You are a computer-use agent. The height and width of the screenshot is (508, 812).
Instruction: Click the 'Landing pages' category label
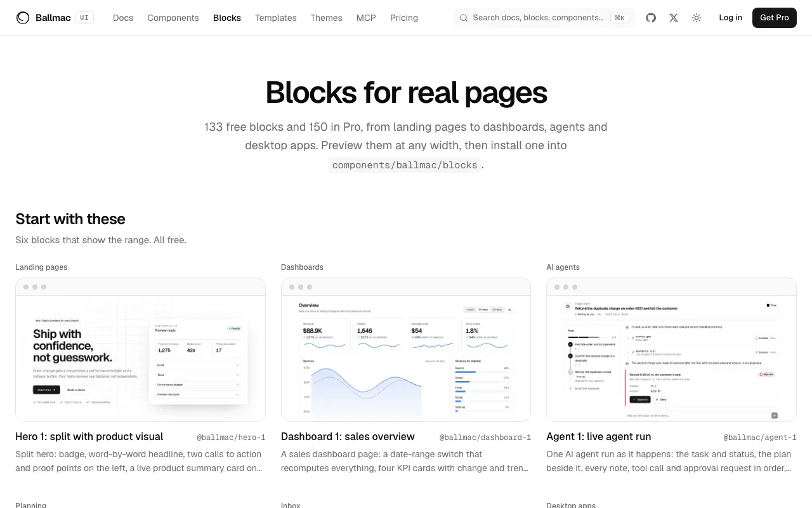[41, 267]
